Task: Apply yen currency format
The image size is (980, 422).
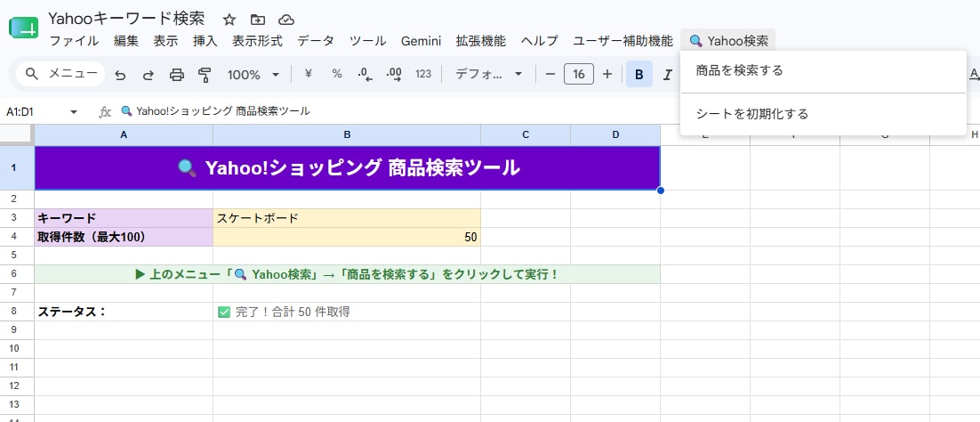Action: point(308,74)
